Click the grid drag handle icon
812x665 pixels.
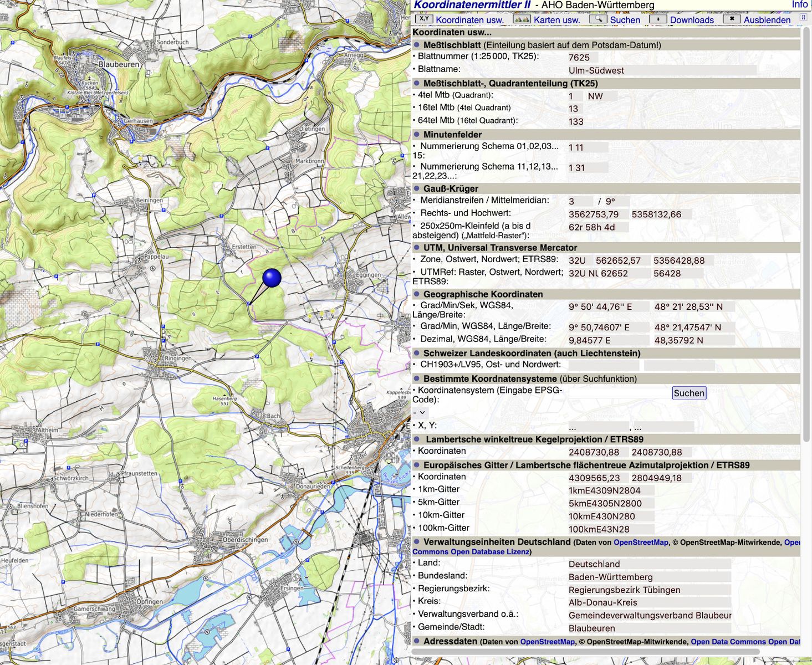click(x=803, y=18)
